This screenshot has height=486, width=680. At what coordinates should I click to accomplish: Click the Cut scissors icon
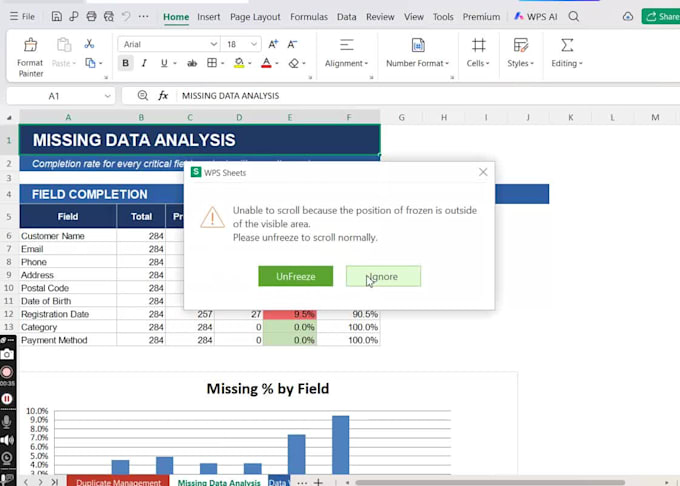pos(89,43)
